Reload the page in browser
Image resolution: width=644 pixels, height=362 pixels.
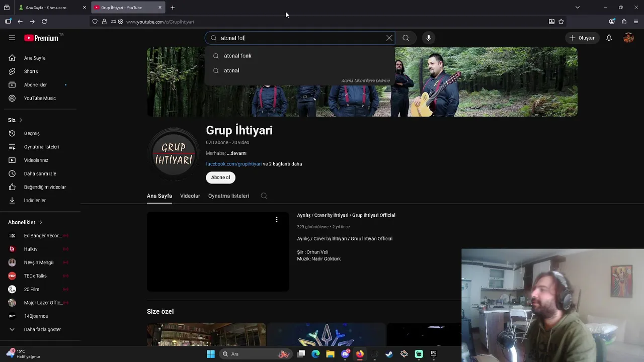[44, 22]
